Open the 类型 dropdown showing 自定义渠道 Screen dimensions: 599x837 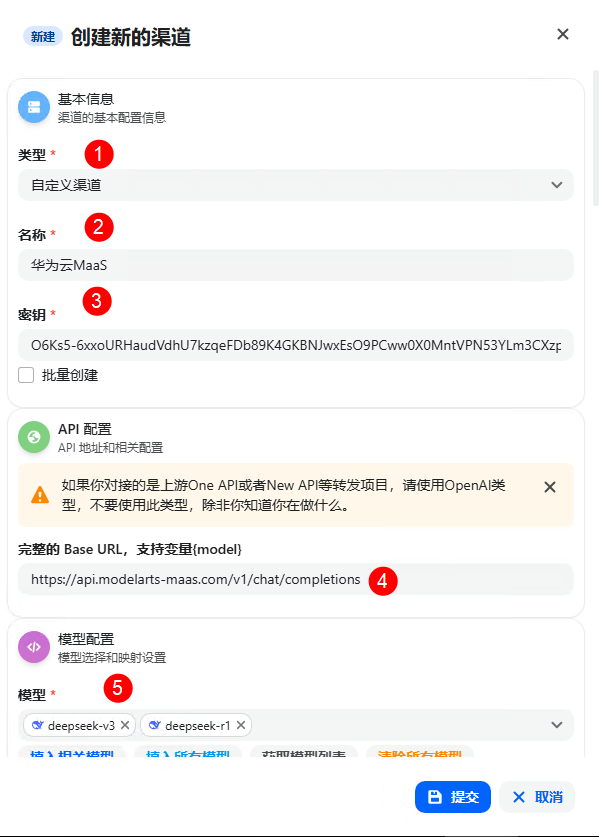pos(296,185)
